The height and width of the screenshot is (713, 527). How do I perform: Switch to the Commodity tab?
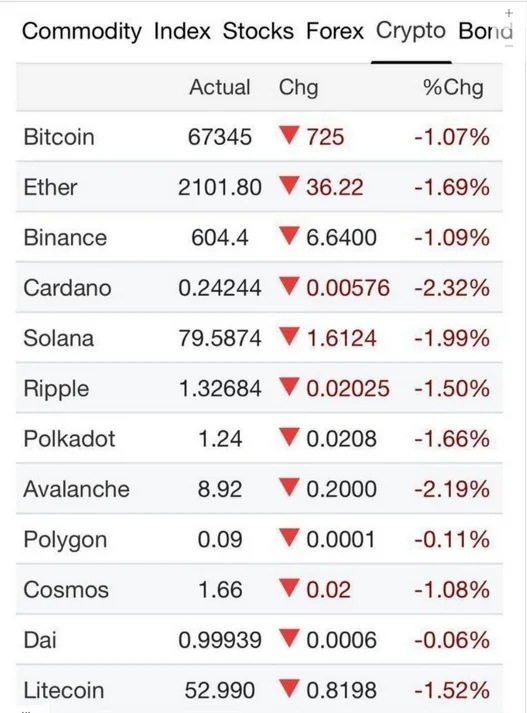(82, 32)
